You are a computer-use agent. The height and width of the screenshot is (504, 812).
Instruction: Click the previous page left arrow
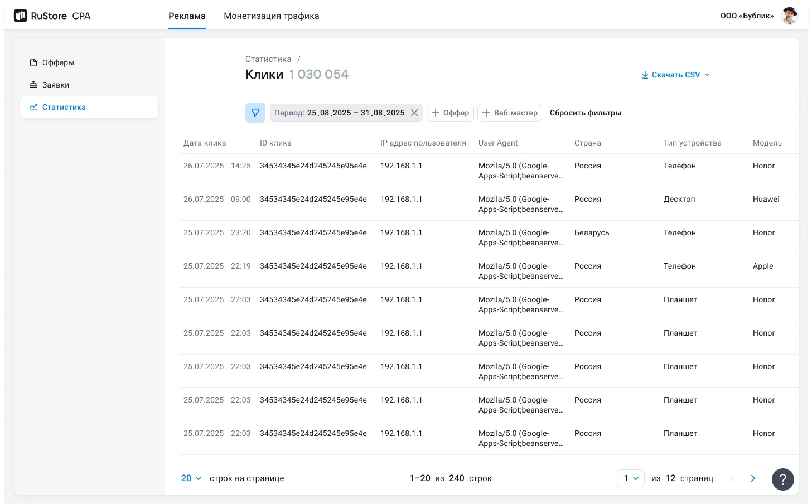[733, 478]
